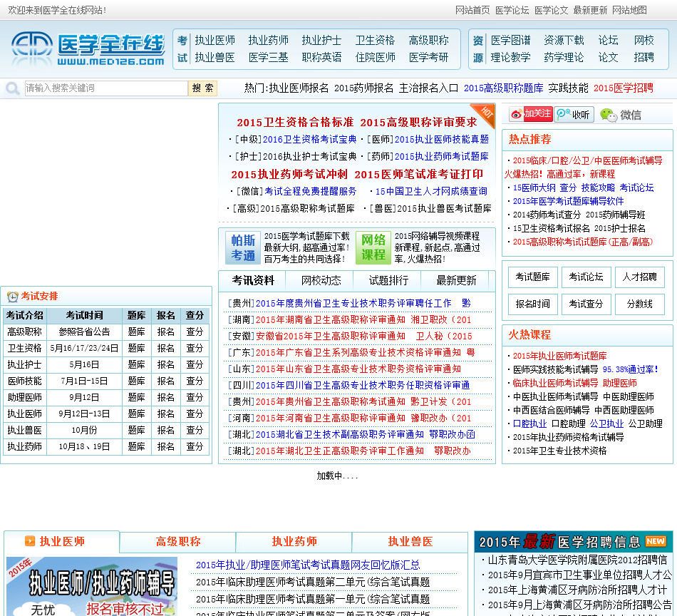Click the 网络课程 green banner icon
The width and height of the screenshot is (677, 616).
(373, 248)
